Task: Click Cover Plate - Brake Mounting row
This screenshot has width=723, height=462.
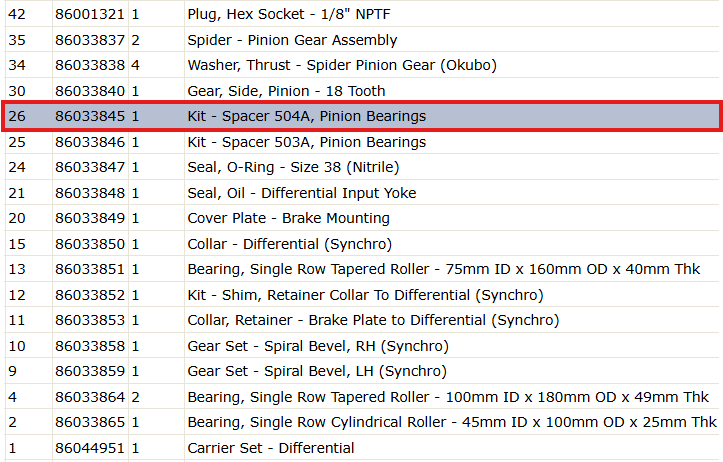Action: coord(362,218)
